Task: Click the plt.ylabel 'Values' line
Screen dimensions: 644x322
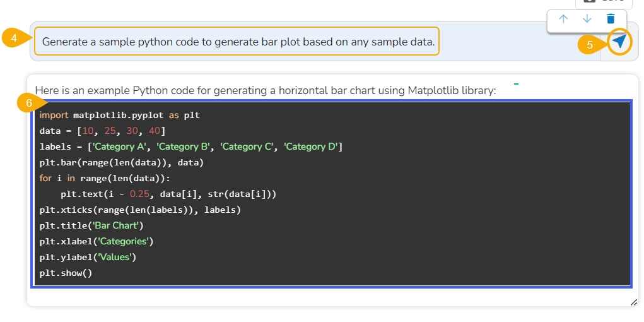Action: 88,257
